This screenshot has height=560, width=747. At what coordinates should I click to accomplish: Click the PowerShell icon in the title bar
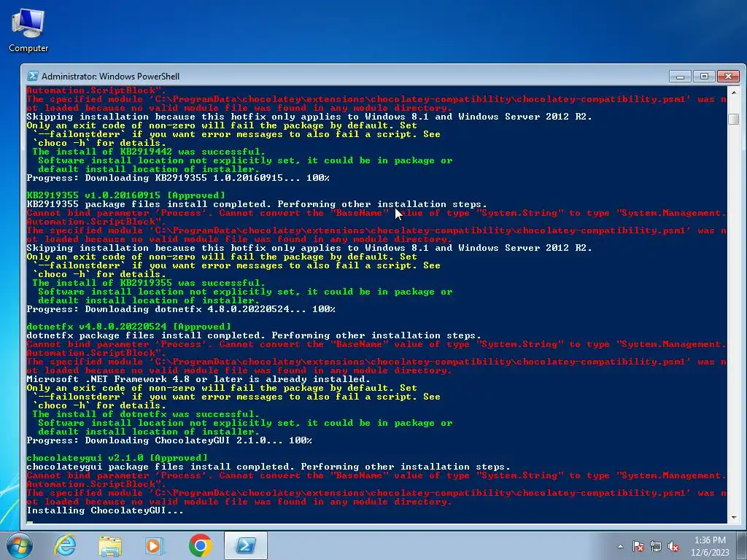pyautogui.click(x=33, y=76)
